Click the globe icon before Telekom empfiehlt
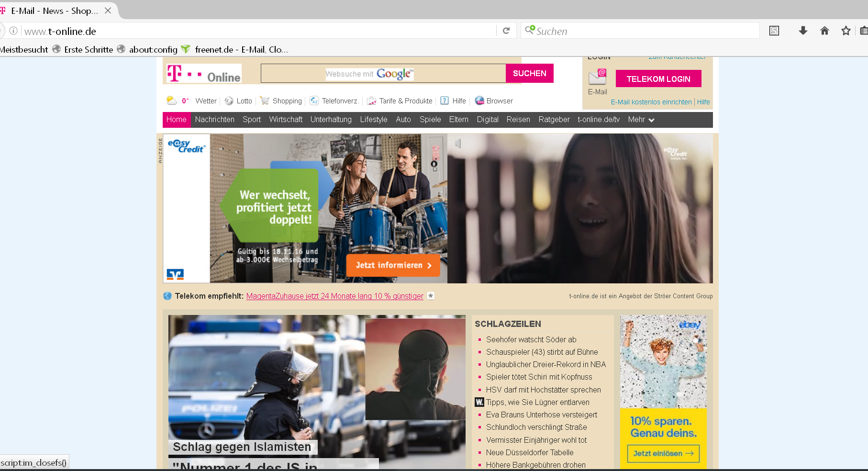 167,296
